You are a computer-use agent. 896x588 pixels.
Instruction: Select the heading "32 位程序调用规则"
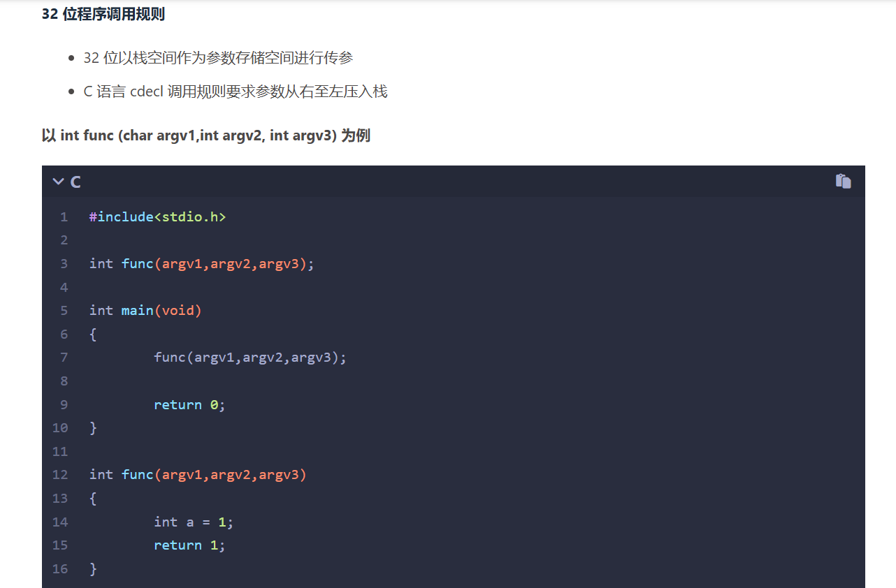click(103, 14)
